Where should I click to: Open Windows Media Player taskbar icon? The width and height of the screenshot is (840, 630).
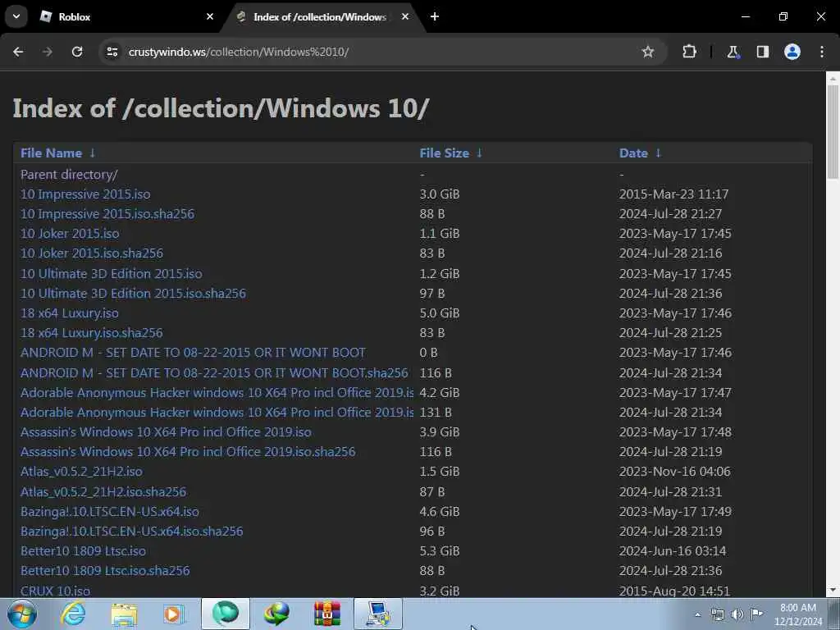click(x=174, y=614)
